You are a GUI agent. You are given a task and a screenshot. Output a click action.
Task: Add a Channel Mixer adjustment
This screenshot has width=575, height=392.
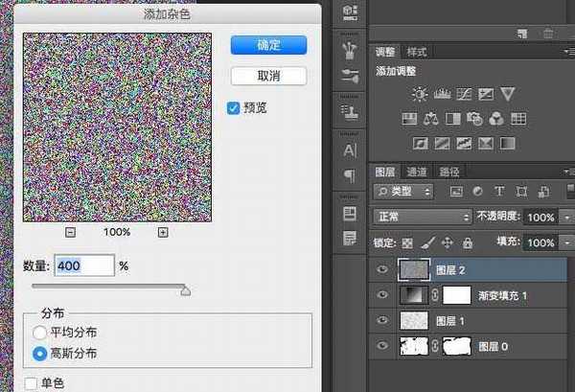[496, 119]
